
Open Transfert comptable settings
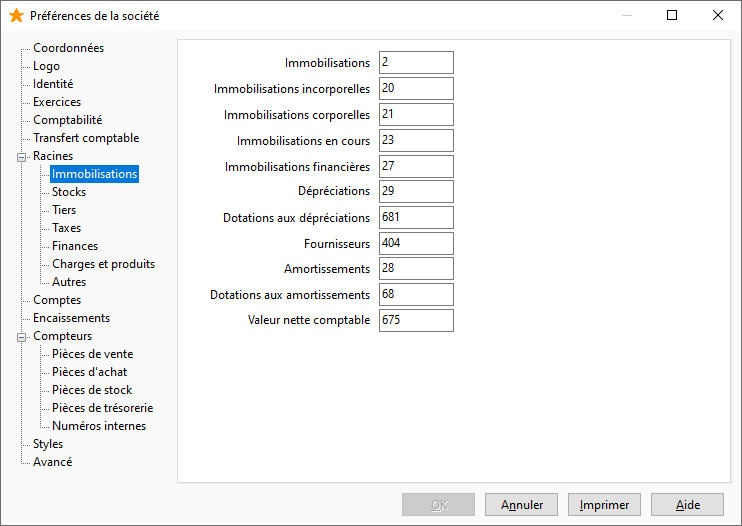[x=86, y=138]
